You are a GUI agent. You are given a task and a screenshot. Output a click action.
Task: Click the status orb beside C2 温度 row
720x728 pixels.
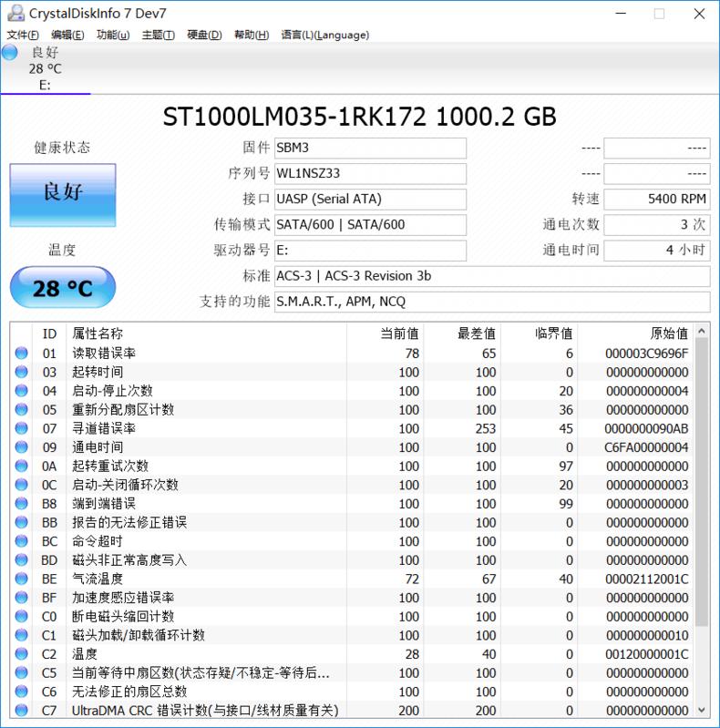click(22, 654)
